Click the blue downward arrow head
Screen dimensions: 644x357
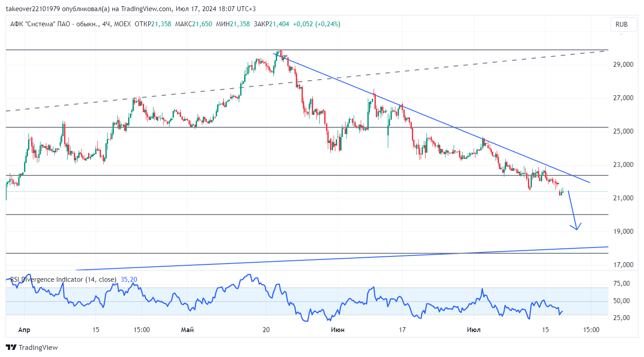[576, 226]
